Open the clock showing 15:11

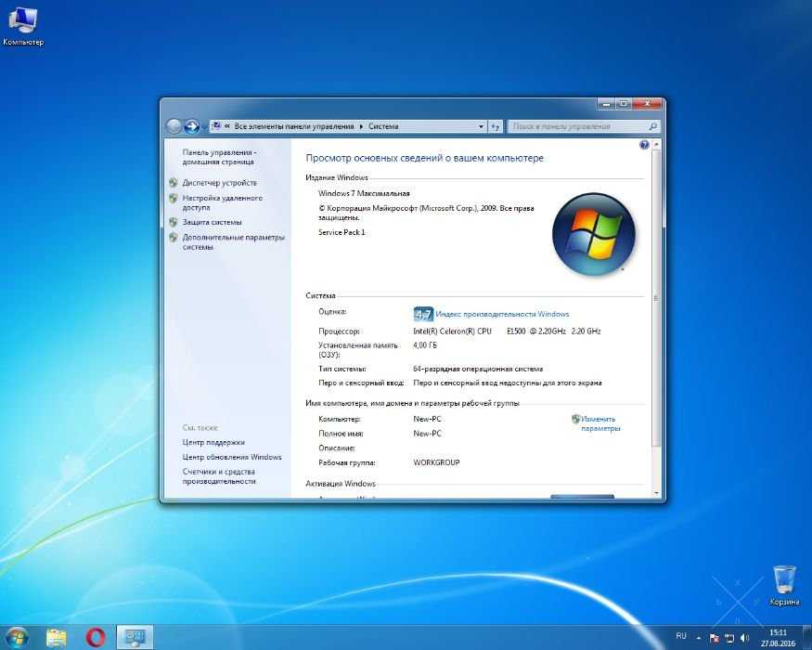778,638
